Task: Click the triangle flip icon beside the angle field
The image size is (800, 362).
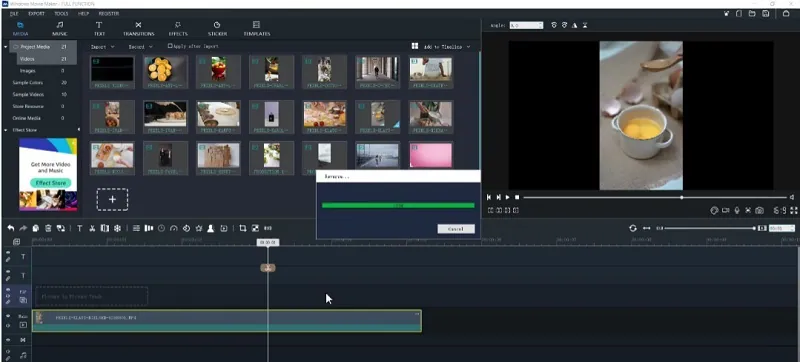Action: pyautogui.click(x=575, y=25)
